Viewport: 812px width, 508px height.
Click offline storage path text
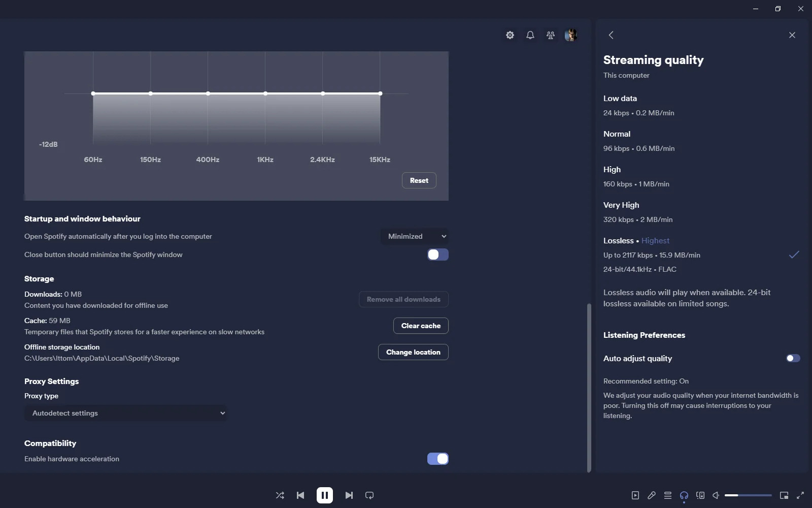coord(102,358)
